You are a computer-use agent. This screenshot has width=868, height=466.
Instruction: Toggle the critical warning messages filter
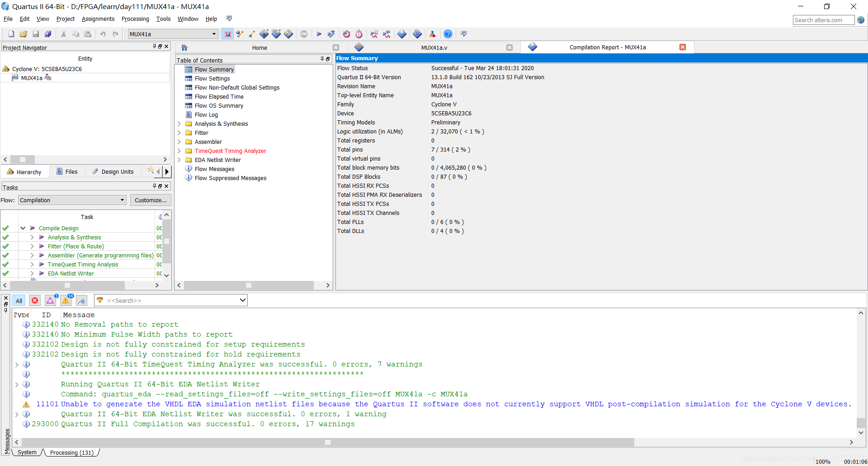50,300
